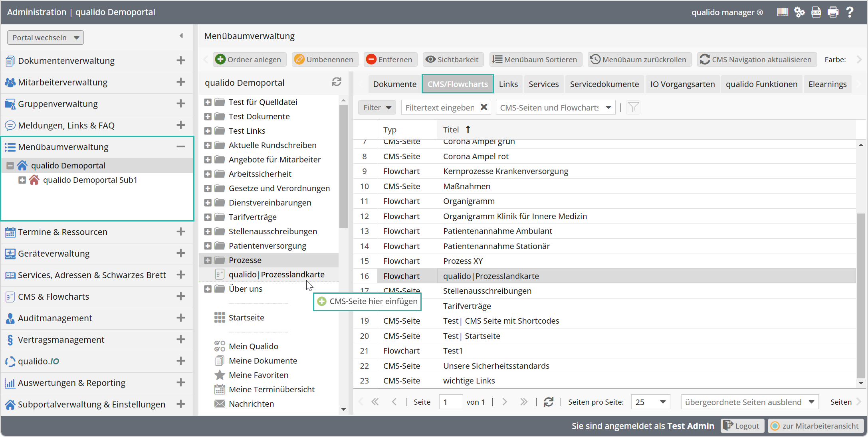
Task: Open the Portal wechseln dropdown
Action: click(46, 38)
